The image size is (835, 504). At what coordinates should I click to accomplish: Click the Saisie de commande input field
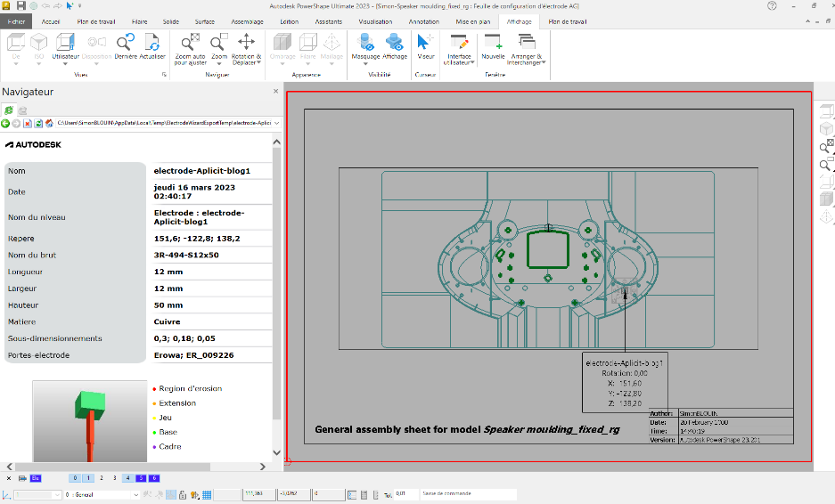[x=468, y=494]
